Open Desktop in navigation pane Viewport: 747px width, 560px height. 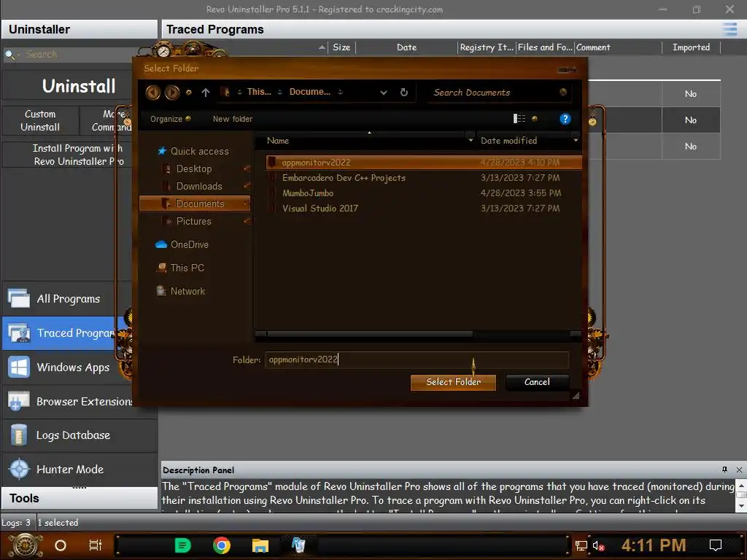[x=194, y=168]
